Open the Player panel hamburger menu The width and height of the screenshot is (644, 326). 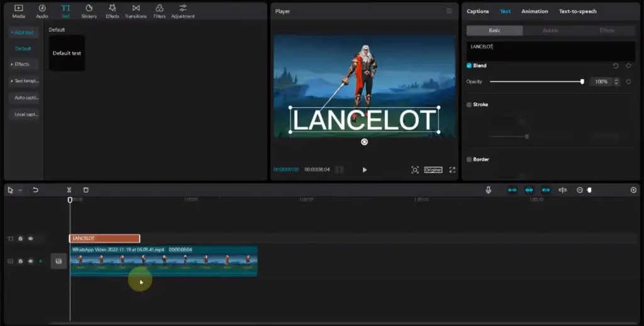pyautogui.click(x=449, y=11)
